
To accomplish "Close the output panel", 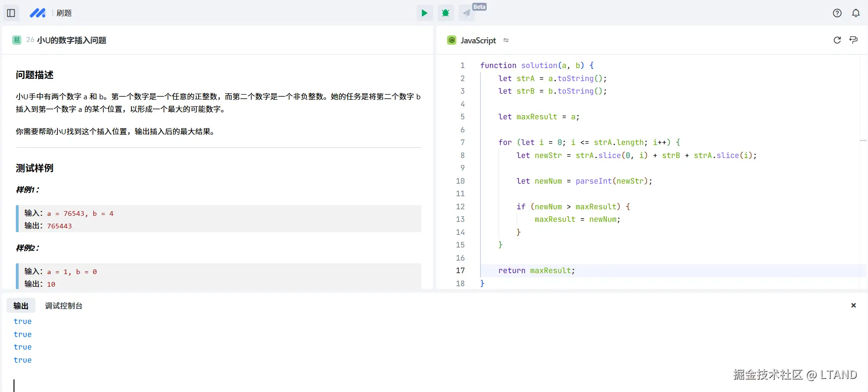I will (x=854, y=305).
